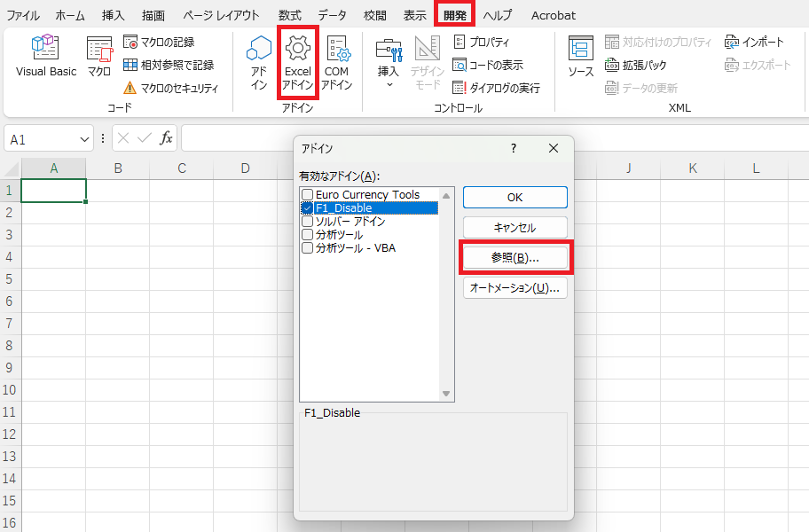
Task: Open the ページ レイアウト tab
Action: click(x=221, y=15)
